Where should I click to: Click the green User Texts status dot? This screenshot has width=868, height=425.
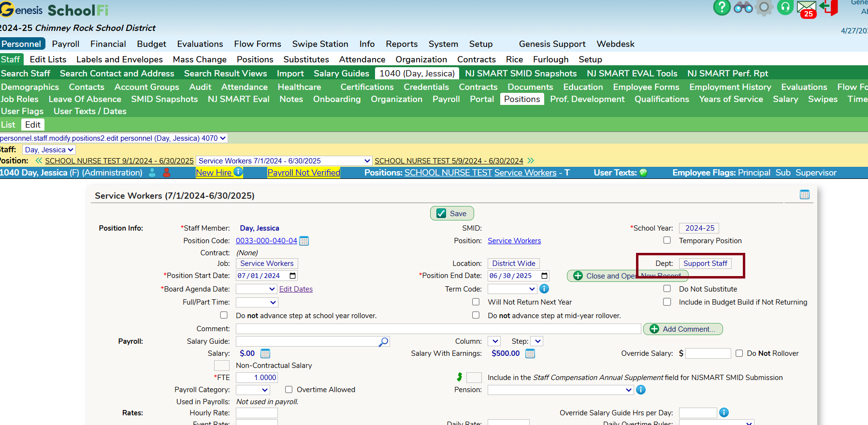(x=643, y=173)
